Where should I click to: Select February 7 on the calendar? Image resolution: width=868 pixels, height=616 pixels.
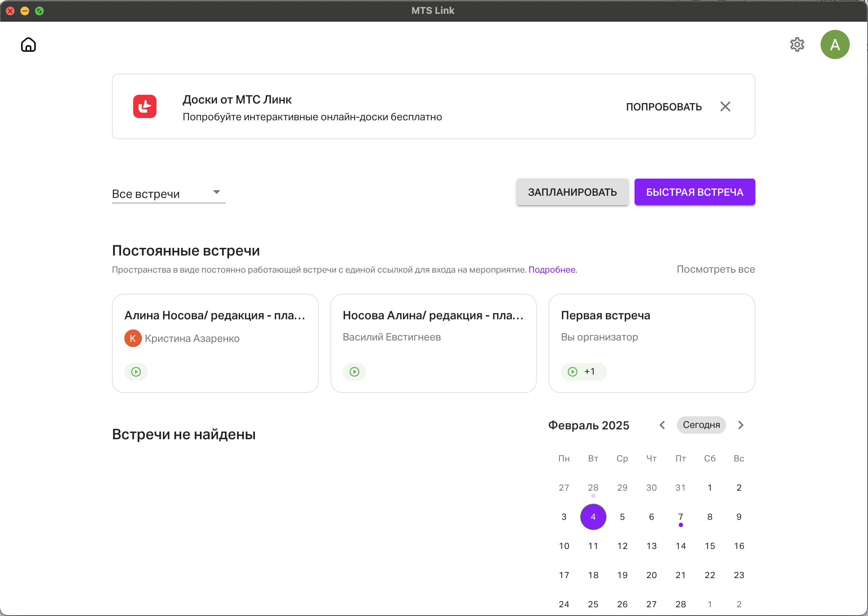pos(681,516)
